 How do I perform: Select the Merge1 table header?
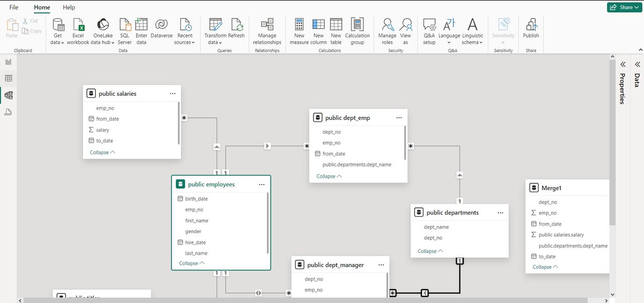pos(568,188)
